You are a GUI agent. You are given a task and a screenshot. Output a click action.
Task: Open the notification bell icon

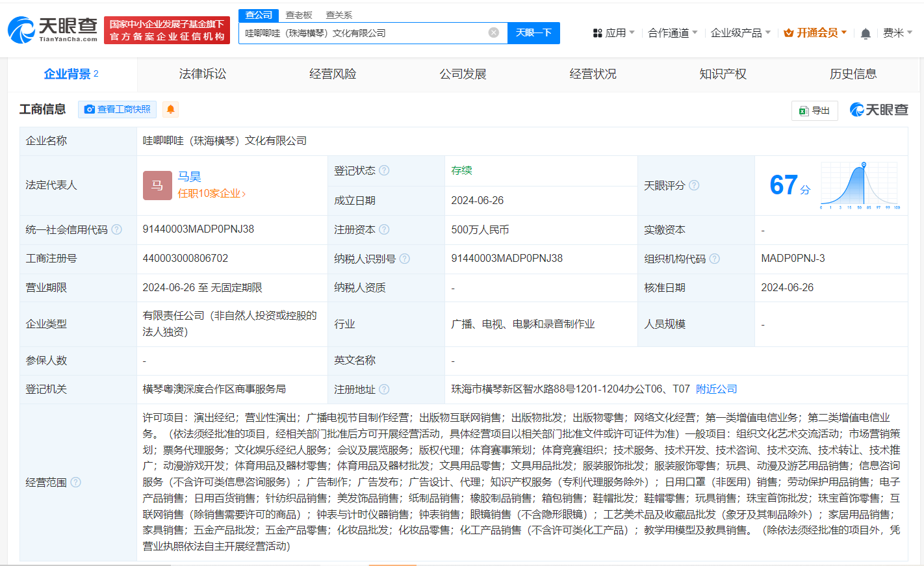tap(866, 32)
